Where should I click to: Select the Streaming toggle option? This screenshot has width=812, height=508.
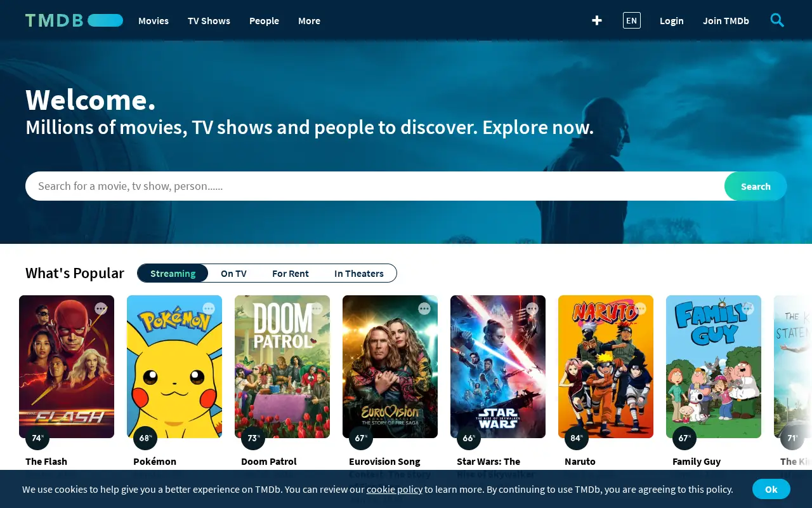pyautogui.click(x=173, y=273)
